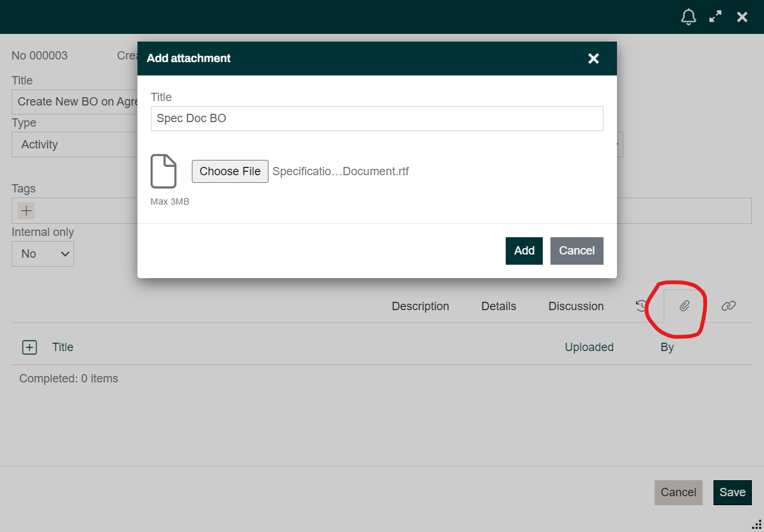Open the Internal only dropdown
Screen dimensions: 764x532
43,254
